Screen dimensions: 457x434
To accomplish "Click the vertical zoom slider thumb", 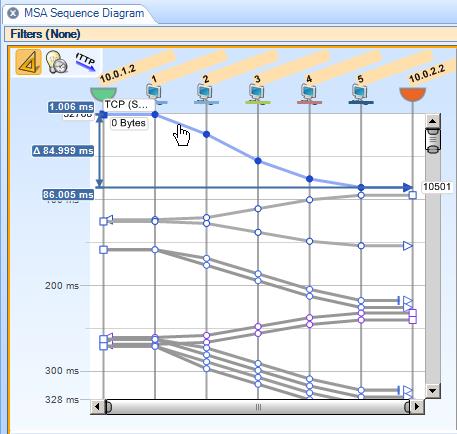I will click(x=433, y=141).
